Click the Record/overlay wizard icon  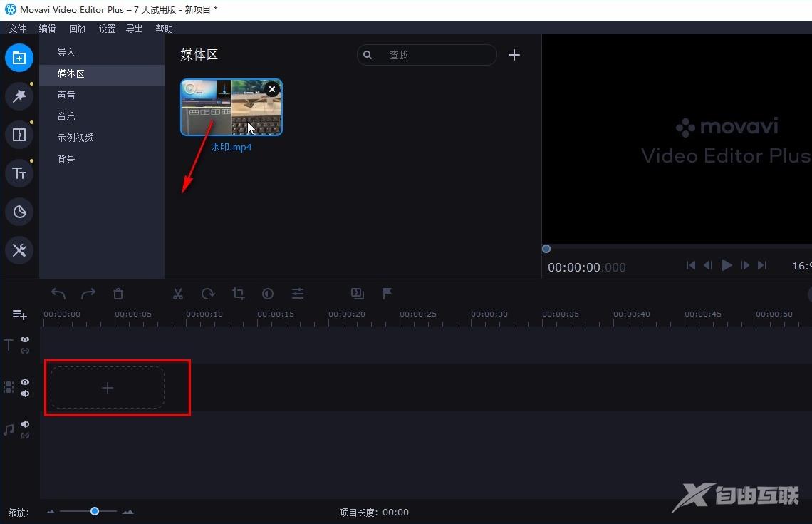point(358,294)
